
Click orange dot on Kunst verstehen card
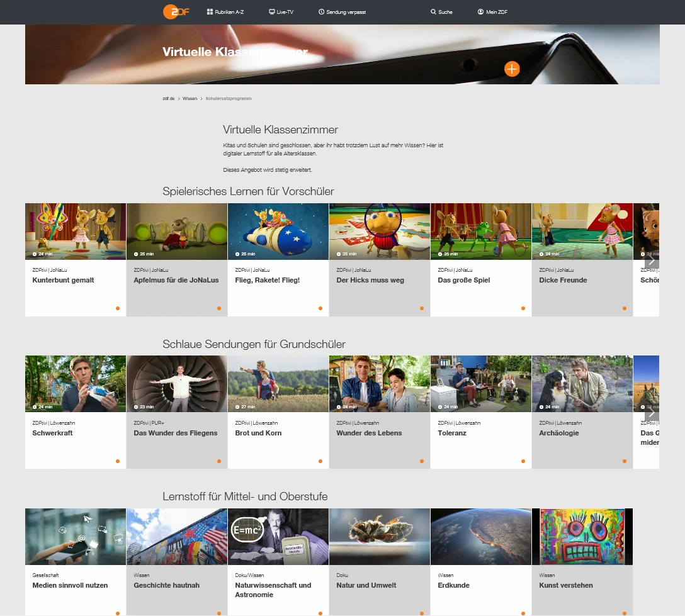coord(625,613)
